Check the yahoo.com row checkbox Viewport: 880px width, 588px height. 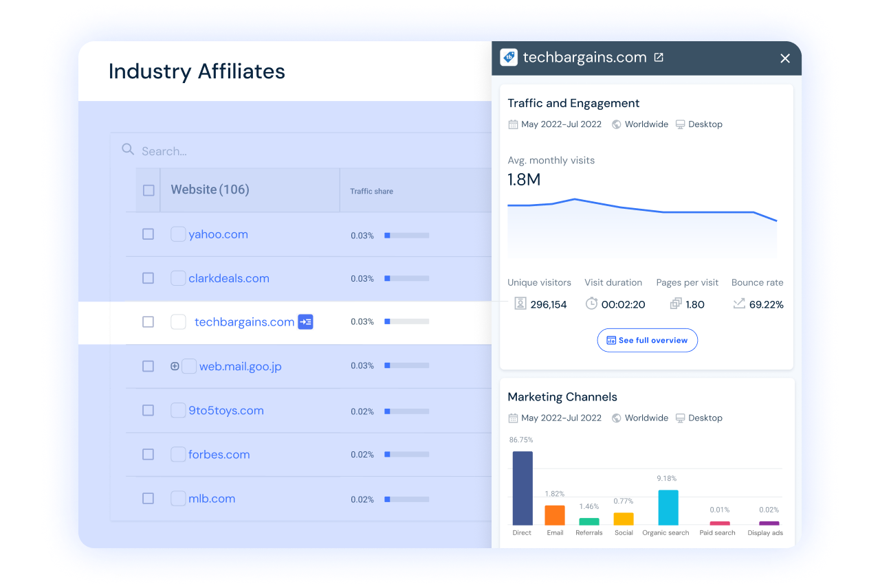tap(148, 234)
